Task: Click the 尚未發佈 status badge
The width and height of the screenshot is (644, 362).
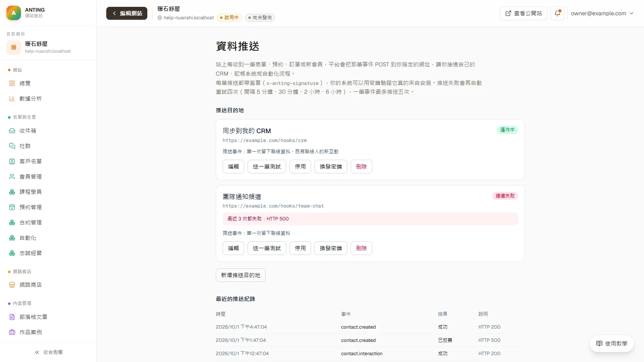Action: (260, 18)
